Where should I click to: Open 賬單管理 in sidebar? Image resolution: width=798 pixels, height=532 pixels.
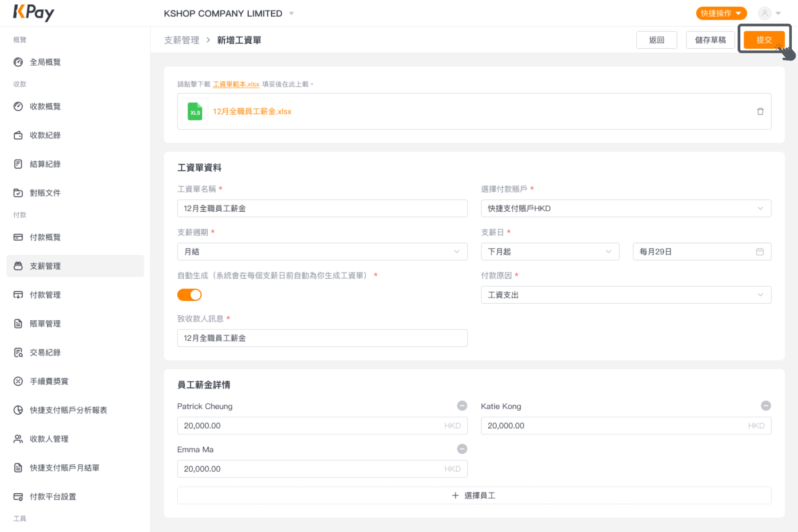[75, 324]
